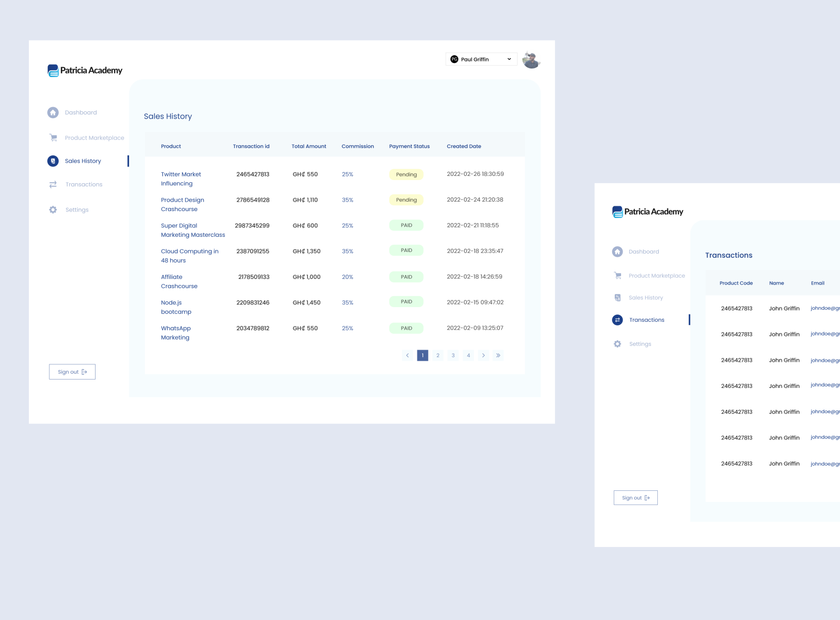Select Sales History menu item in second panel
The image size is (840, 620).
pyautogui.click(x=646, y=298)
